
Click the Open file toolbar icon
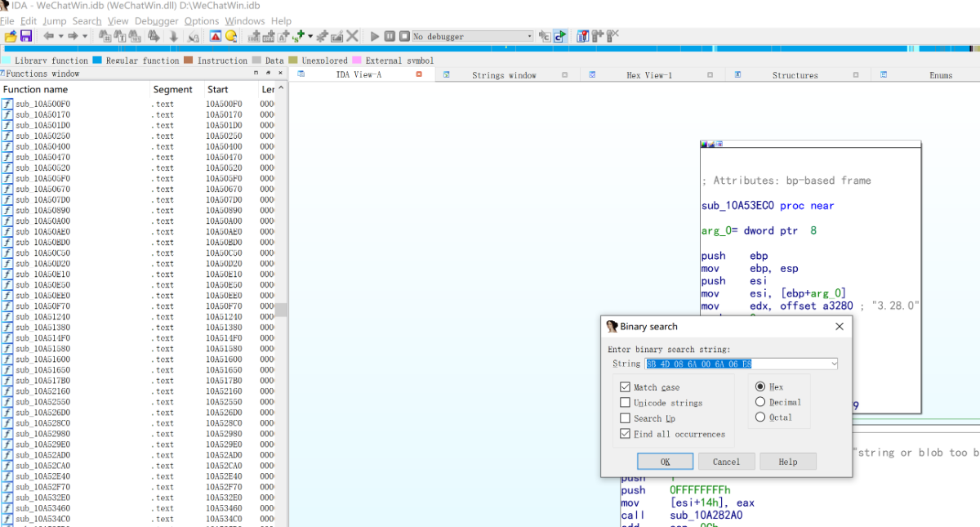10,36
